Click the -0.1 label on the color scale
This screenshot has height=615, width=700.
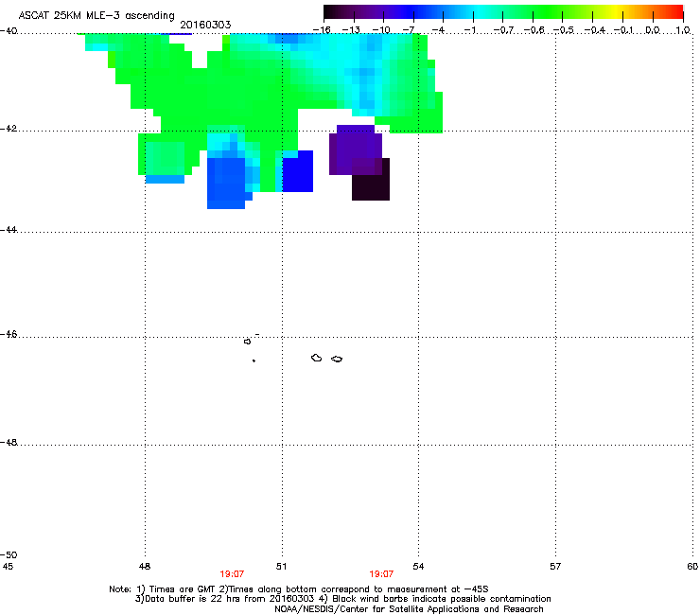click(x=623, y=30)
